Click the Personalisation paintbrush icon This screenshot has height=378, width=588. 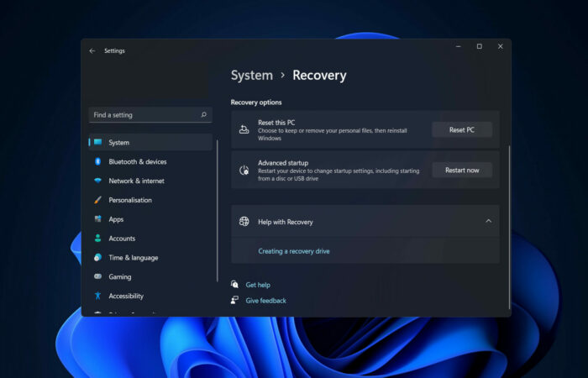[98, 200]
